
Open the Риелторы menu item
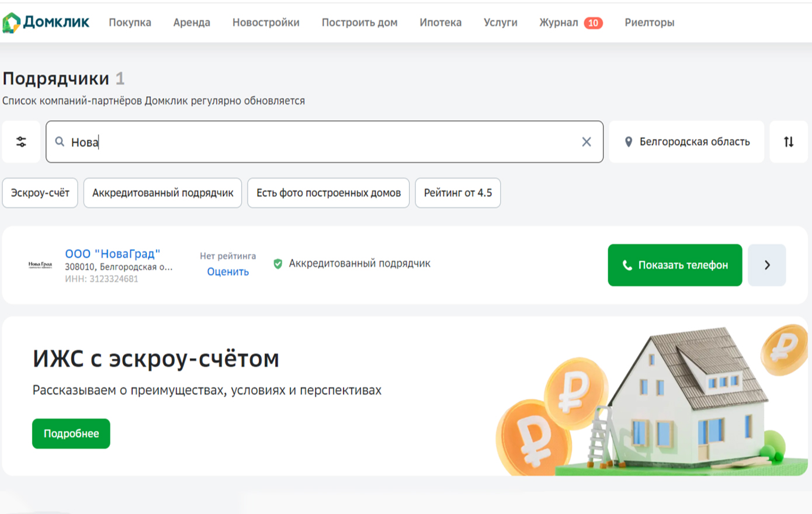coord(650,23)
